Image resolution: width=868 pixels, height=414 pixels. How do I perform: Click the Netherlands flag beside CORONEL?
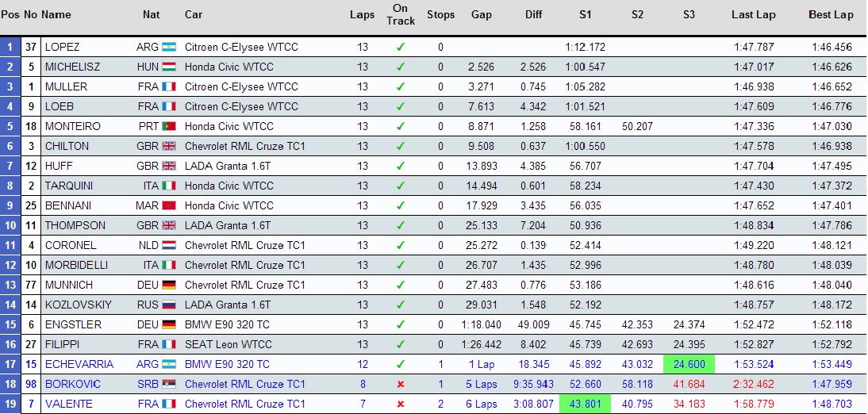pyautogui.click(x=169, y=246)
